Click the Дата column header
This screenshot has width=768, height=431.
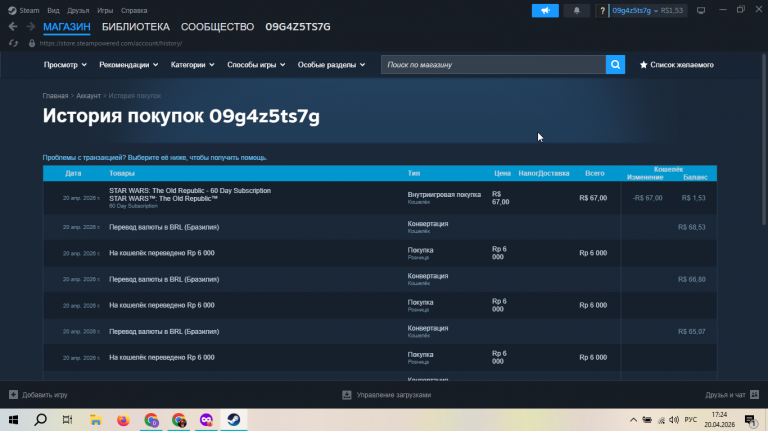[73, 173]
